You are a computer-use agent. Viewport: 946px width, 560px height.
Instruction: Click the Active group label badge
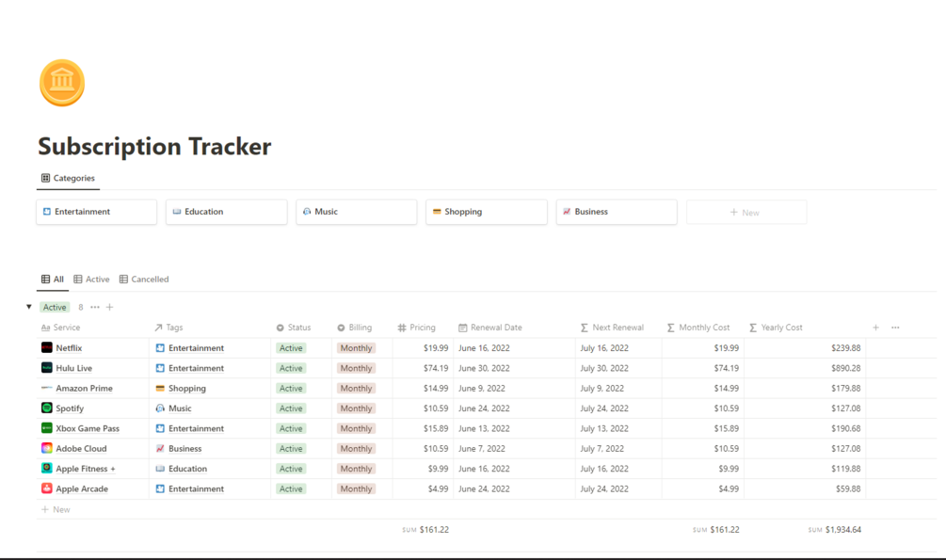(55, 307)
